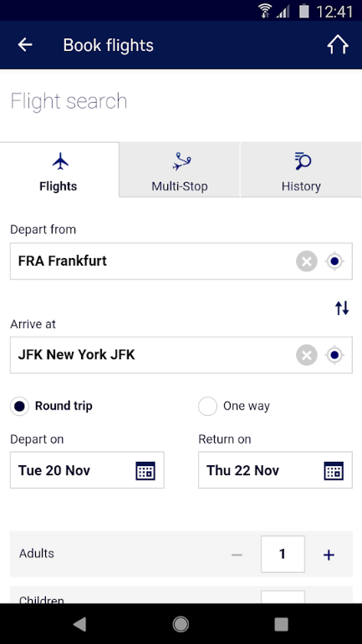Select the Flights tab
Screen dimensions: 362x644
(59, 170)
